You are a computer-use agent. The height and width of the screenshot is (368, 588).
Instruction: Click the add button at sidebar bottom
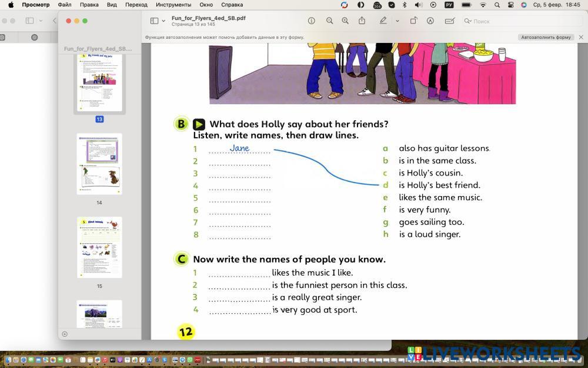[x=65, y=334]
